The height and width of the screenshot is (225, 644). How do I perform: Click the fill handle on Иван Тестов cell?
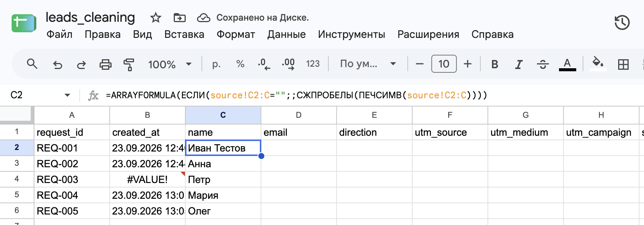(261, 156)
